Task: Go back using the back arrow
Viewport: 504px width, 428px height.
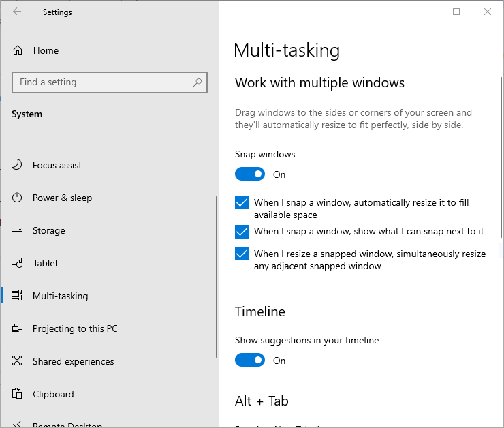Action: pyautogui.click(x=17, y=12)
